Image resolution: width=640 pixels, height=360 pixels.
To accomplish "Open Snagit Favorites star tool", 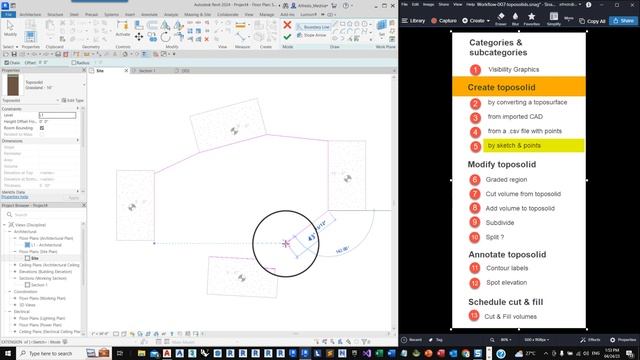I will point(531,19).
